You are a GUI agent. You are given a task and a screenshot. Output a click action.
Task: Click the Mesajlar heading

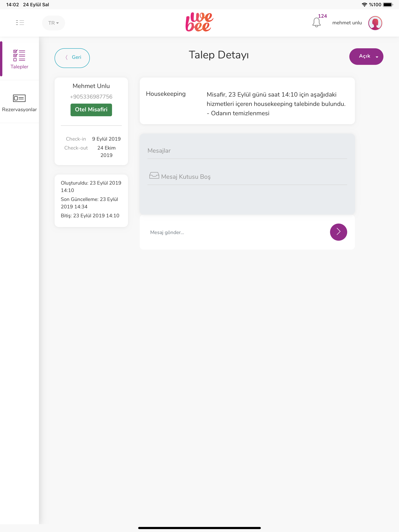[x=159, y=151]
